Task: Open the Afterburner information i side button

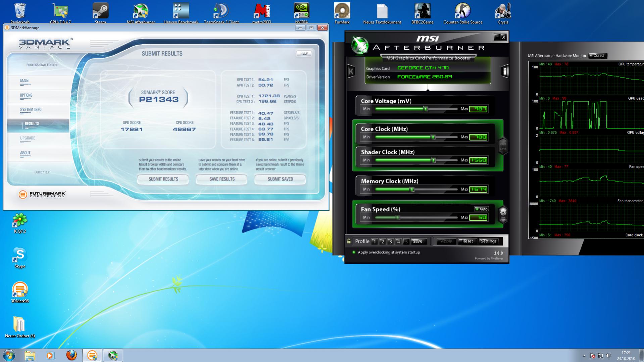Action: click(505, 71)
